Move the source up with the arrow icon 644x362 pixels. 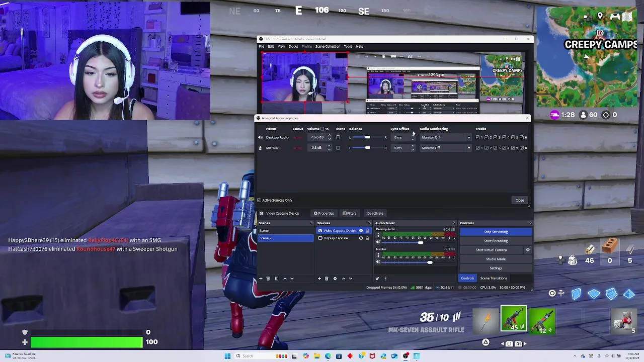click(x=344, y=279)
